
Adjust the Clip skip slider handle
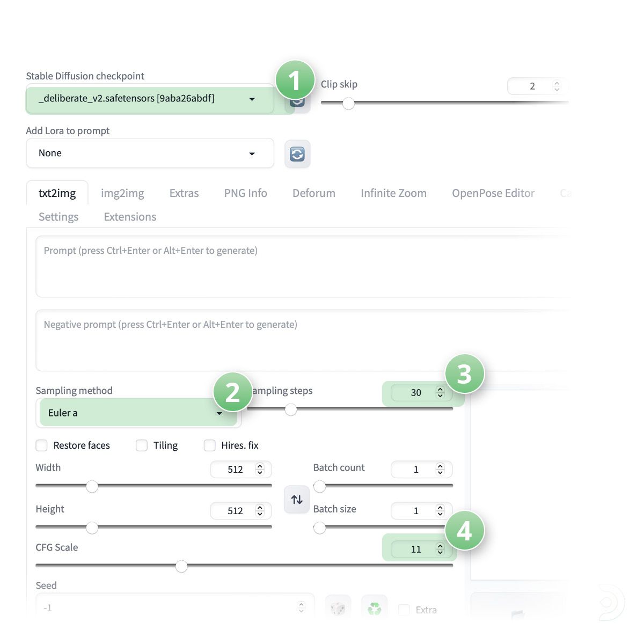click(x=349, y=104)
